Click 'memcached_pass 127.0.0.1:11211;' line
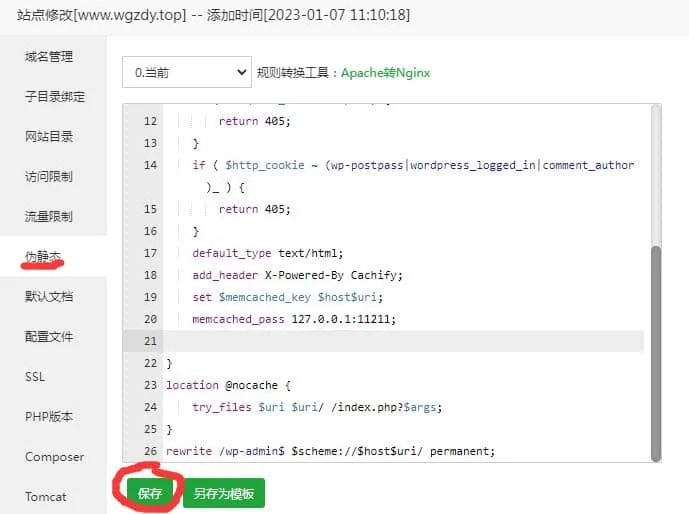Image resolution: width=689 pixels, height=514 pixels. 294,319
